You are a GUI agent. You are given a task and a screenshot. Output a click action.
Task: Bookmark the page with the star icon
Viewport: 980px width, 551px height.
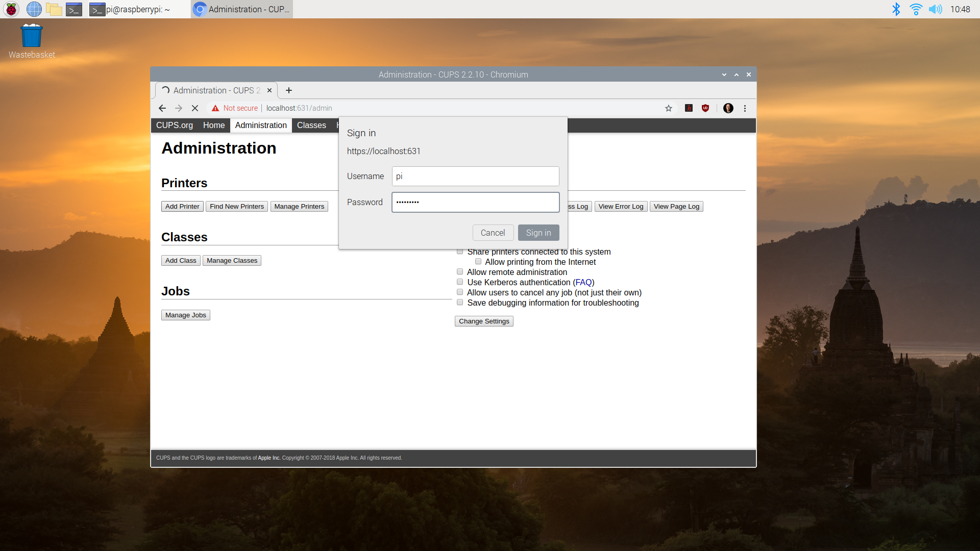point(669,108)
